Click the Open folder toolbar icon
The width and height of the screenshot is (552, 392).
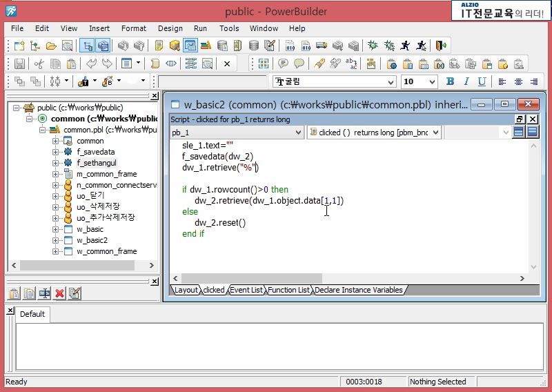(x=51, y=46)
